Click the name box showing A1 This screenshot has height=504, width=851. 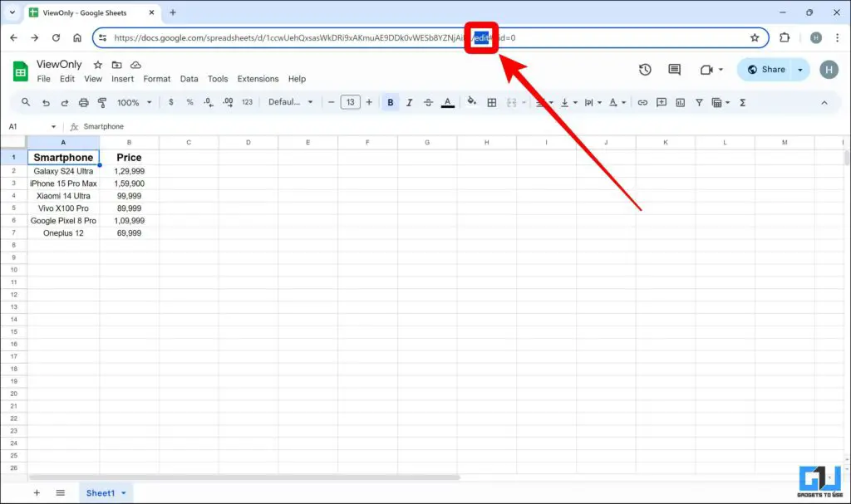[x=32, y=126]
